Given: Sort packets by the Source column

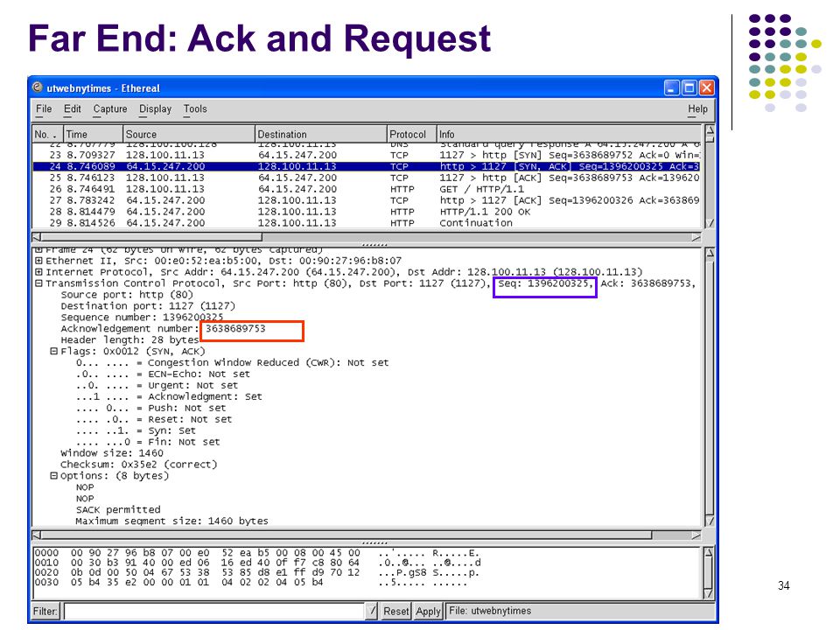Looking at the screenshot, I should (189, 134).
